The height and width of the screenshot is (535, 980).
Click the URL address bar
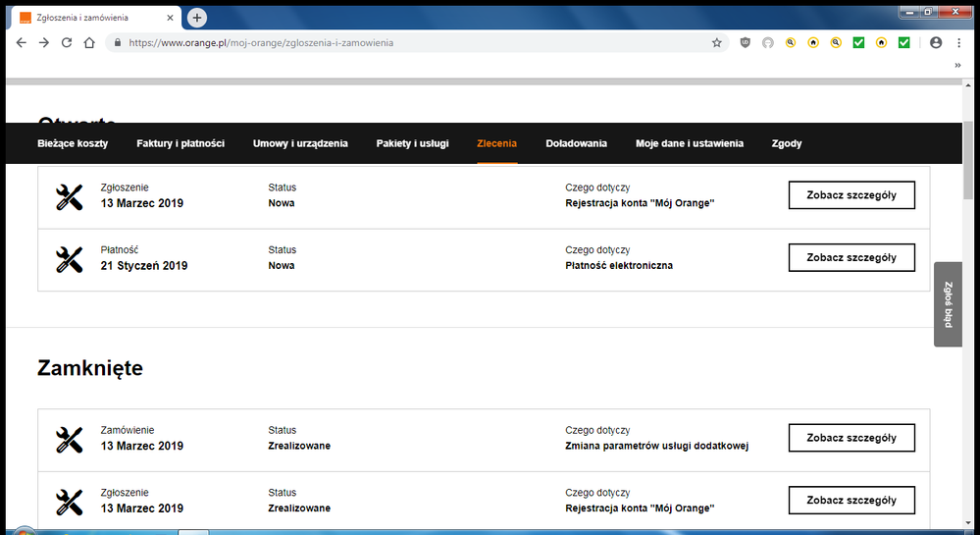click(412, 43)
